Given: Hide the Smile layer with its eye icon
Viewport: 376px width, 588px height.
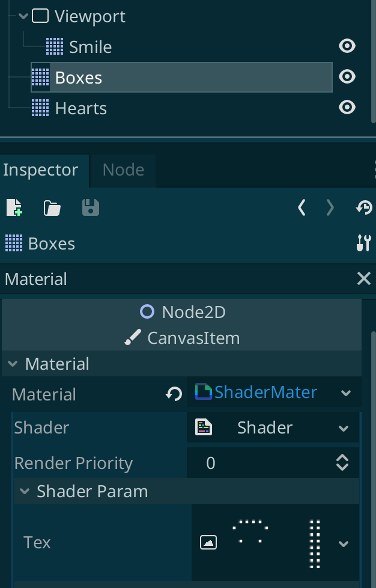Looking at the screenshot, I should pyautogui.click(x=347, y=46).
